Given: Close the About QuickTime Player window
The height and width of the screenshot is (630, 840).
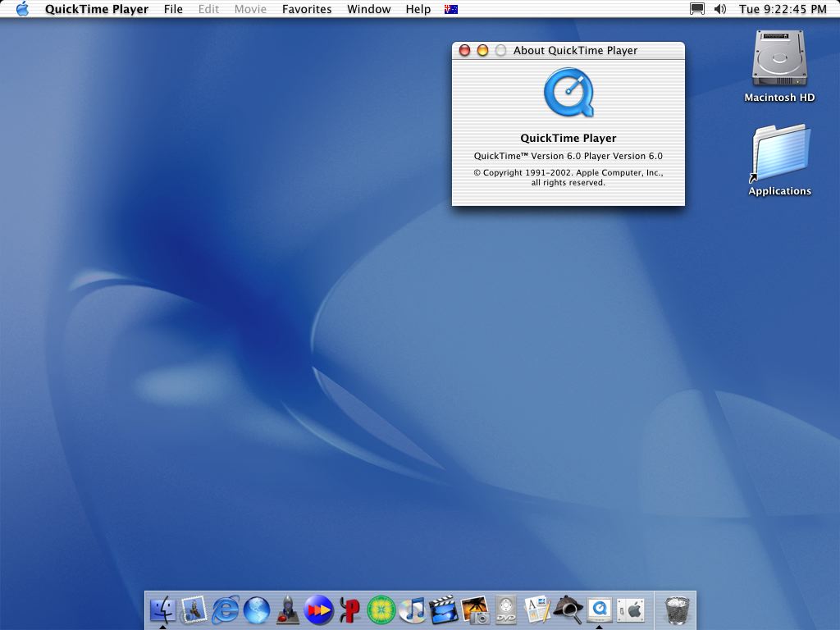Looking at the screenshot, I should 464,50.
